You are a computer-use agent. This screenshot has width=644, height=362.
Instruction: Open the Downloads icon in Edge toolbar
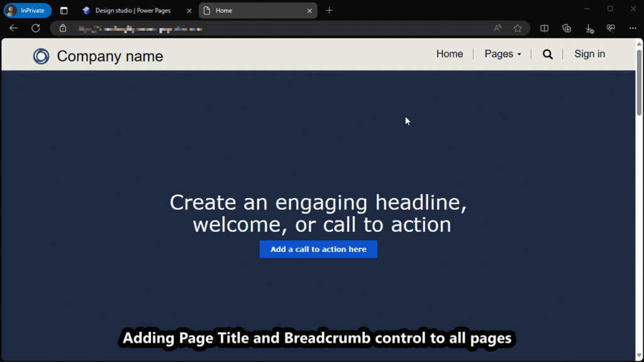click(589, 28)
